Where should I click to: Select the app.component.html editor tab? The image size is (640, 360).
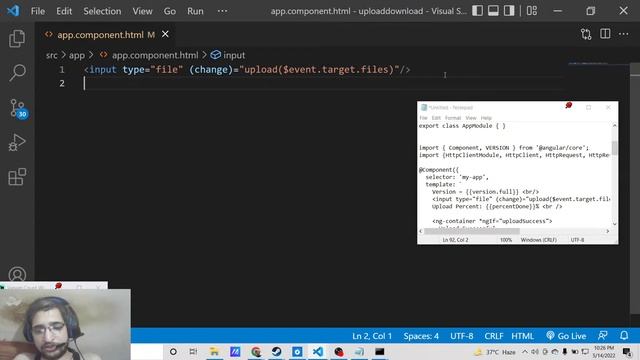tap(105, 35)
